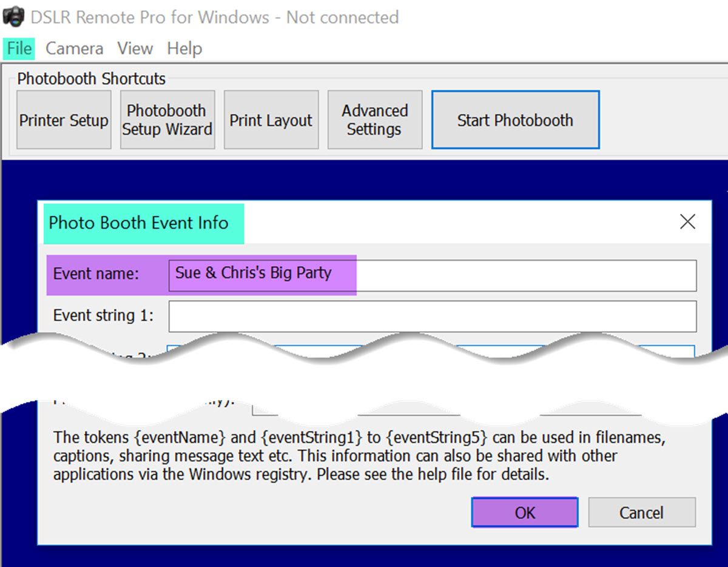Close the Photo Booth Event Info dialog
The width and height of the screenshot is (728, 567).
(x=687, y=223)
